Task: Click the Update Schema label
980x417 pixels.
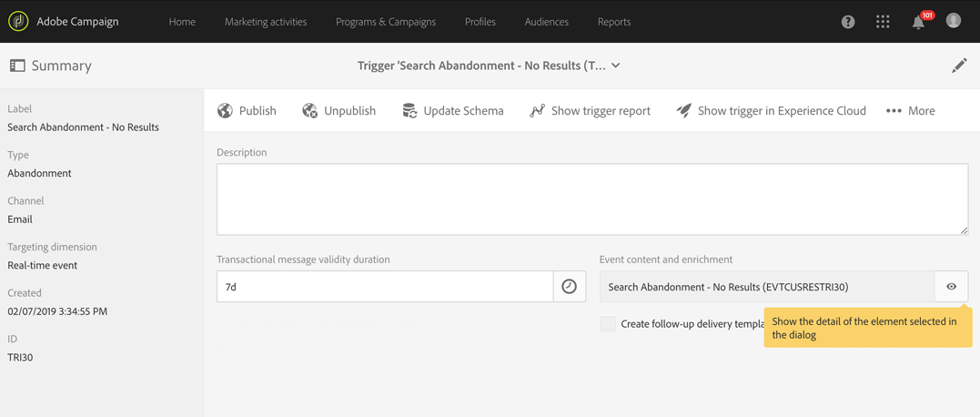Action: 464,111
